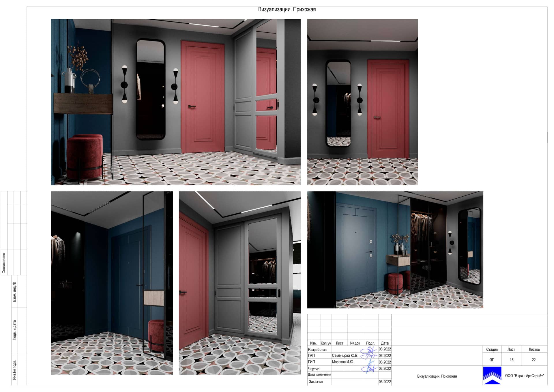Select date 03.2022 in the Заказчик row
This screenshot has width=554, height=392.
[x=385, y=382]
